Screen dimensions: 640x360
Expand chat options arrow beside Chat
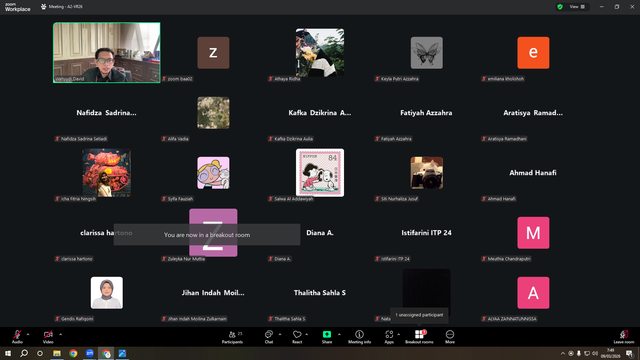[x=280, y=334]
